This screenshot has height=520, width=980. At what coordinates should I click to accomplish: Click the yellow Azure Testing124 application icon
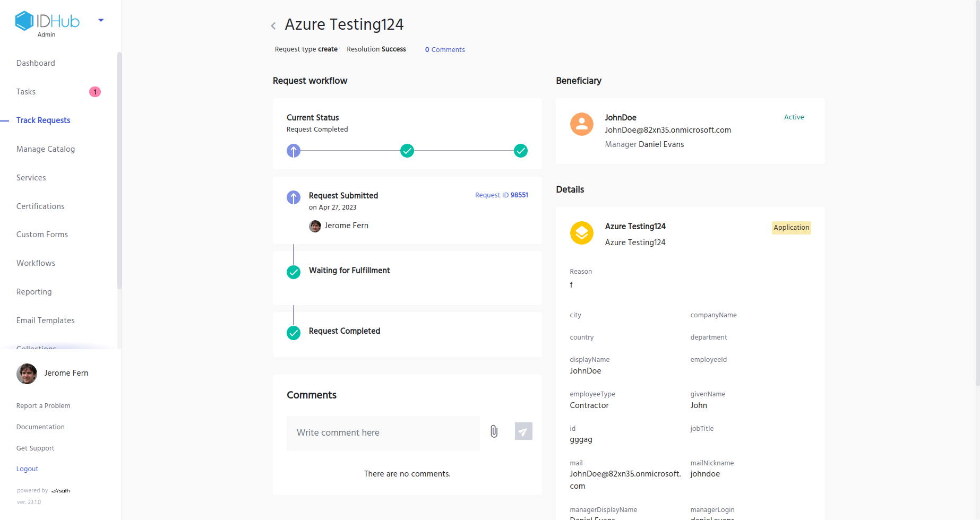pyautogui.click(x=581, y=233)
